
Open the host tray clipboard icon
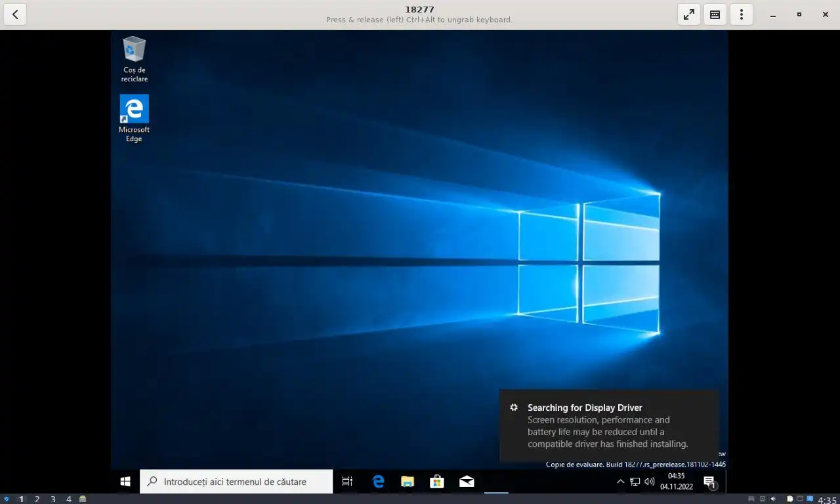790,499
